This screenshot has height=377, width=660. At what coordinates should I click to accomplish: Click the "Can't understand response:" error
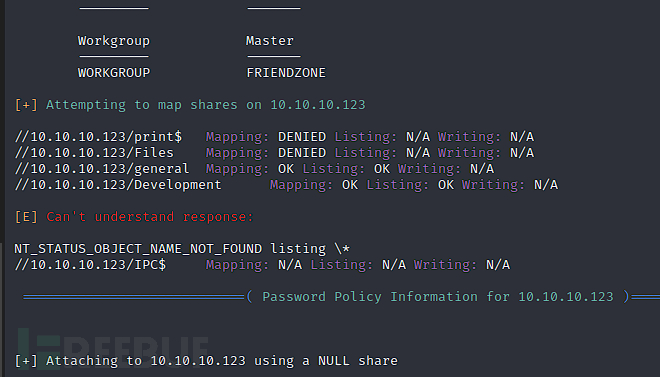tap(149, 217)
